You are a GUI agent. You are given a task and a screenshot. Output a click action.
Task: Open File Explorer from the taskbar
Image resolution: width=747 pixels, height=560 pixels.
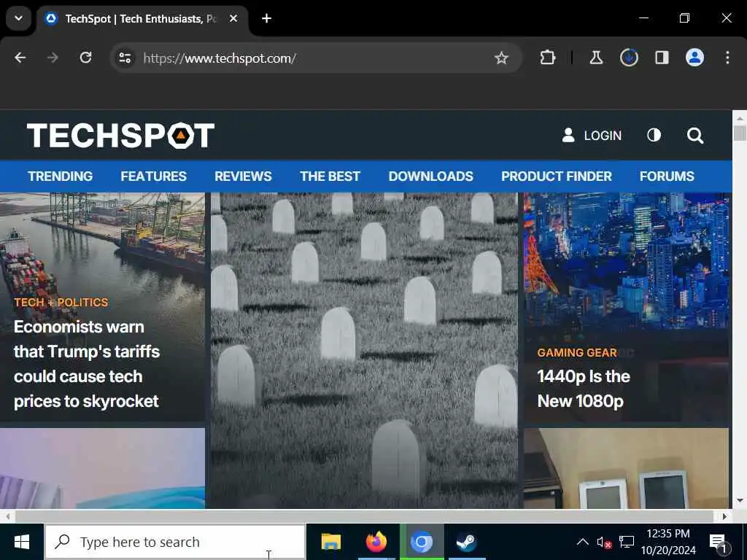point(330,542)
